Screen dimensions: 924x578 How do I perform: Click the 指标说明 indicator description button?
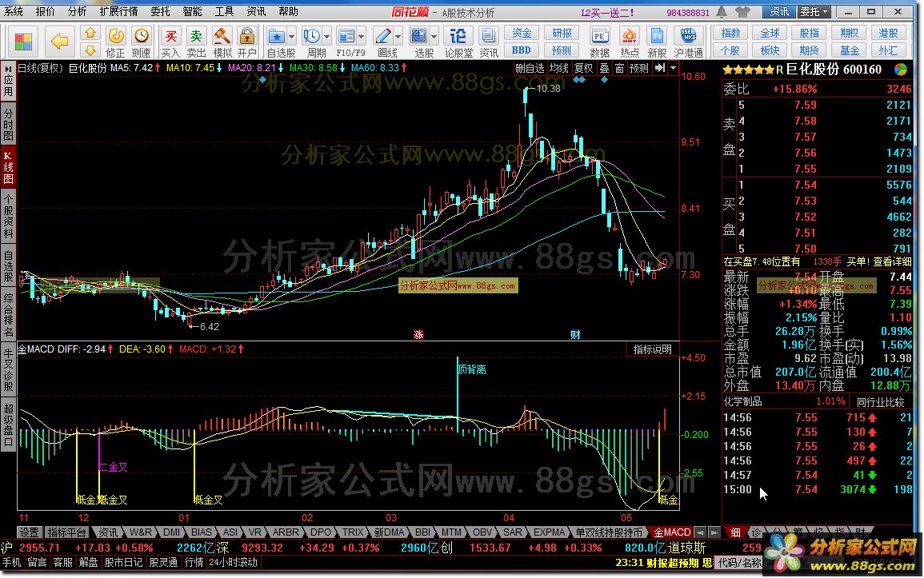652,349
